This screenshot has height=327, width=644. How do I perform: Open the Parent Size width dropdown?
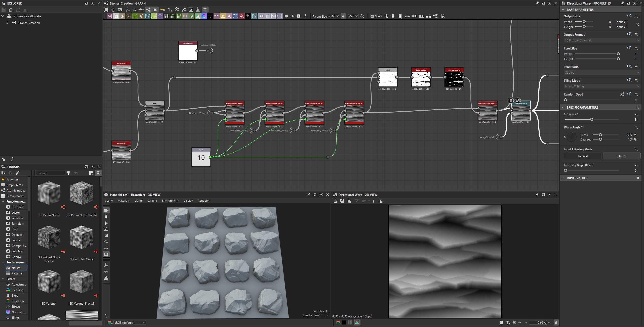click(x=334, y=16)
